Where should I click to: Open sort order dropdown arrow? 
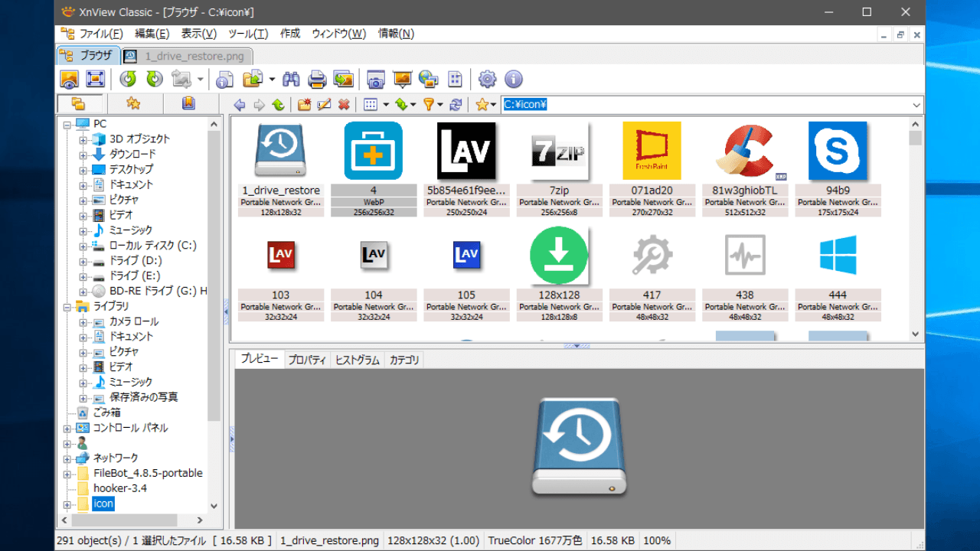point(413,105)
